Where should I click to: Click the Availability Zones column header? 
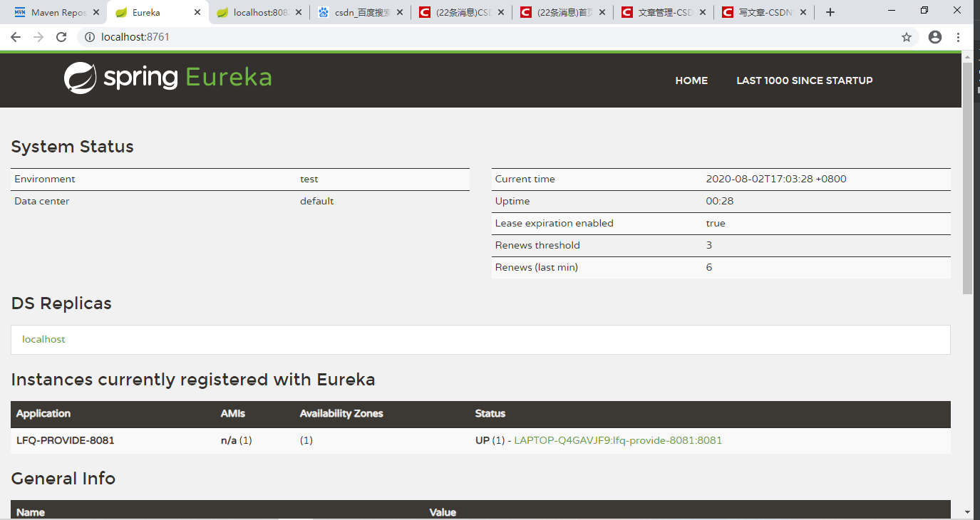click(x=341, y=413)
